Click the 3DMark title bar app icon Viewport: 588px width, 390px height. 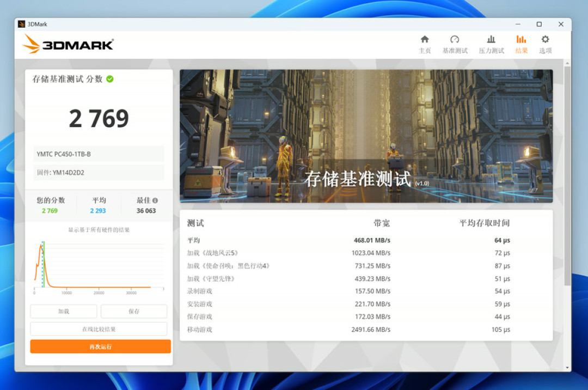click(21, 24)
